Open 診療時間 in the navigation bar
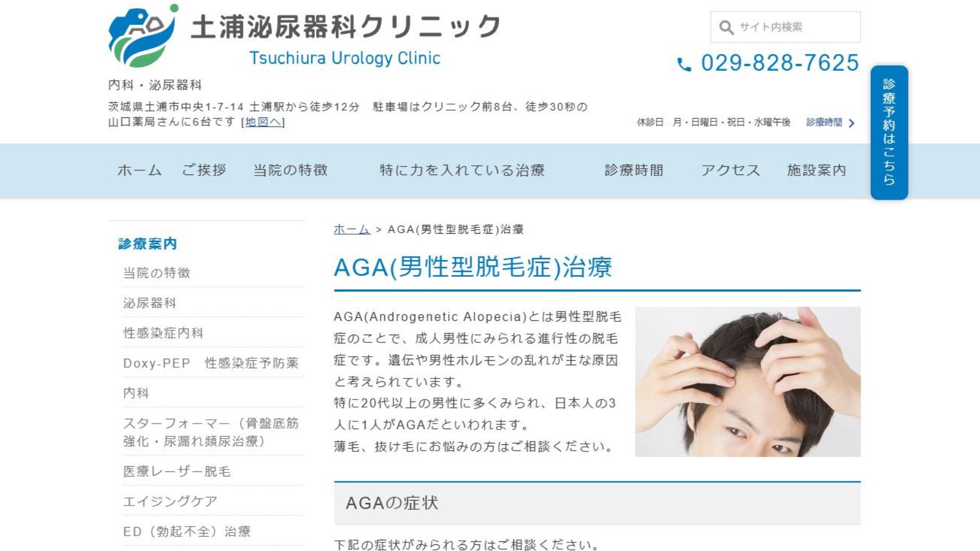Viewport: 980px width, 551px height. pyautogui.click(x=634, y=170)
